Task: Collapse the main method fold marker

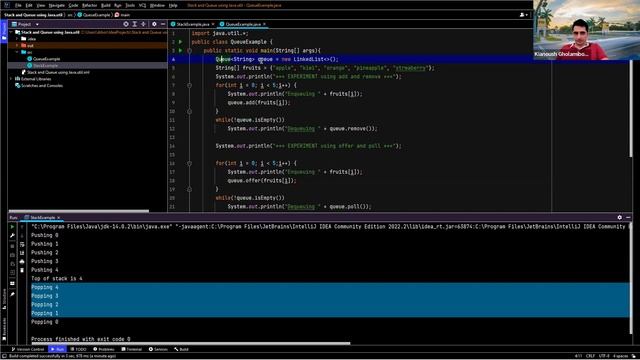Action: [189, 51]
